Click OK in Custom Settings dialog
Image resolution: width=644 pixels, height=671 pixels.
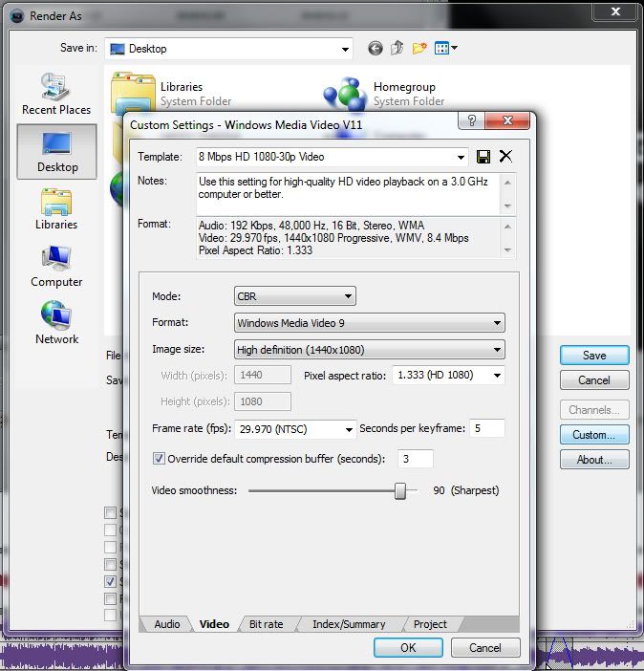(x=408, y=647)
